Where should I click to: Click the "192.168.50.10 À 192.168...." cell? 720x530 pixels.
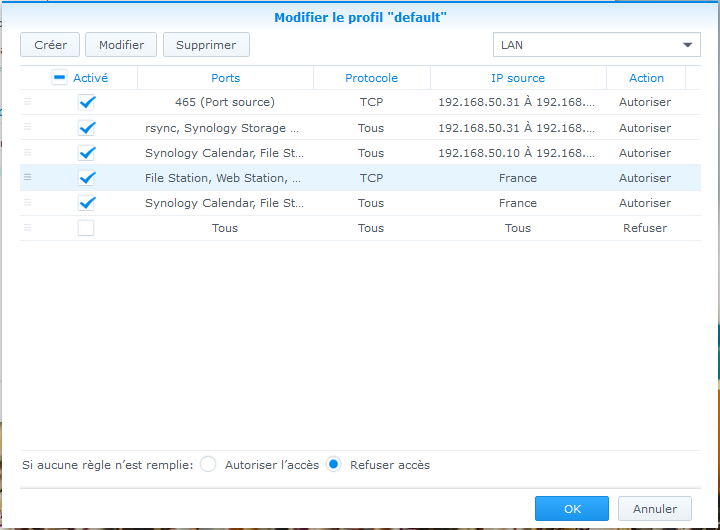click(518, 153)
